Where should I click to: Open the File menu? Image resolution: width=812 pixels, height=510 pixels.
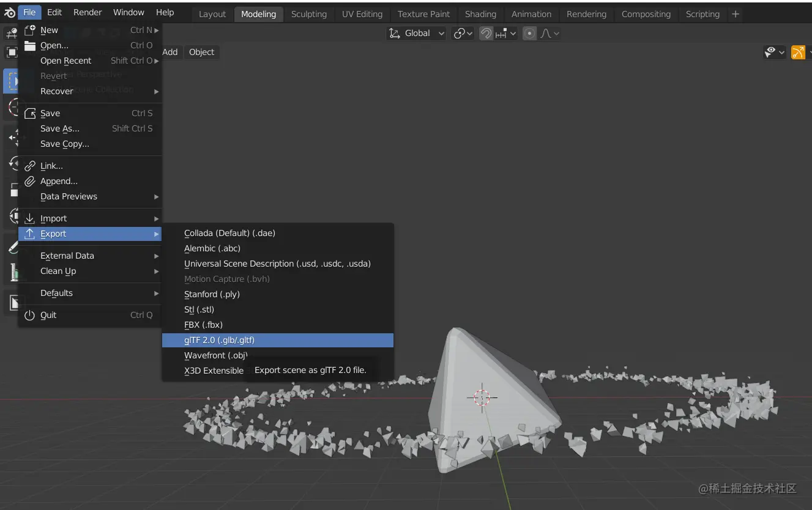pos(29,12)
